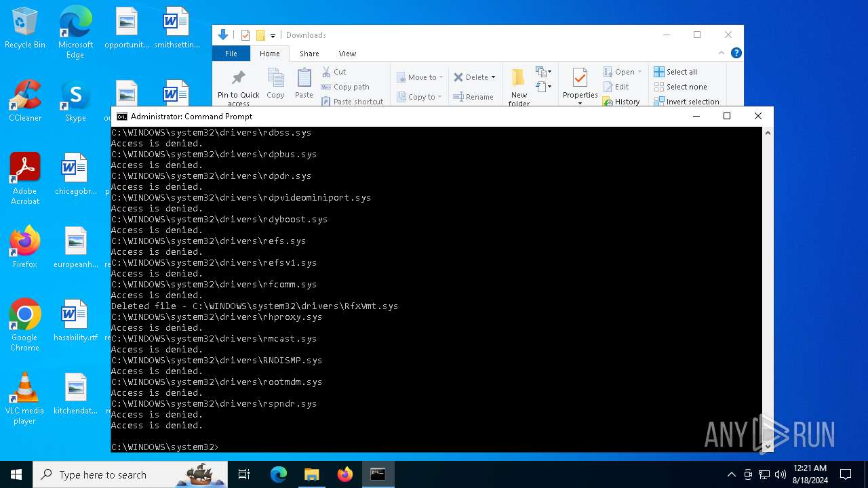Click the C:\WINDOWS\system32> prompt line
This screenshot has width=868, height=488.
[x=165, y=447]
